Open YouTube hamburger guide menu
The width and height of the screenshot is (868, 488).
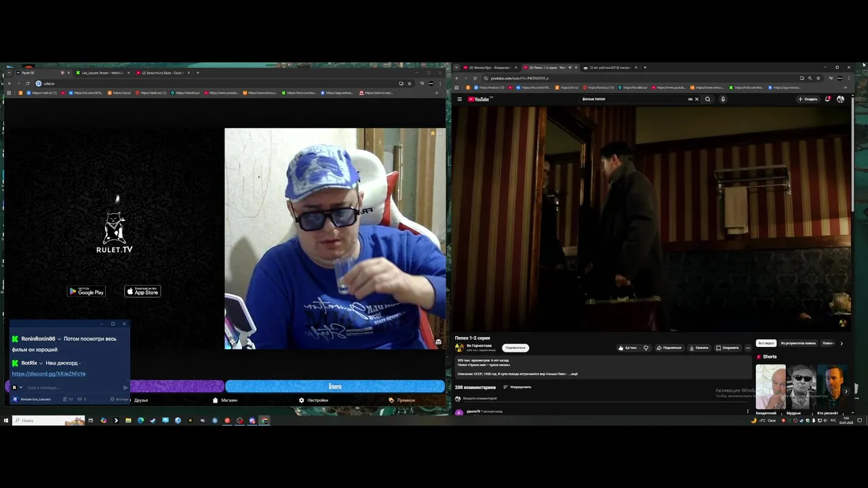point(459,99)
